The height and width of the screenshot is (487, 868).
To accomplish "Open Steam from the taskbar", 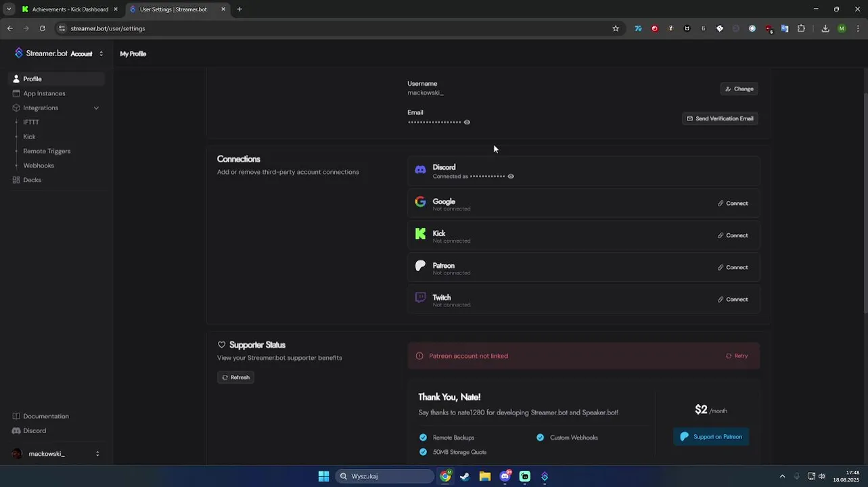I will click(465, 476).
